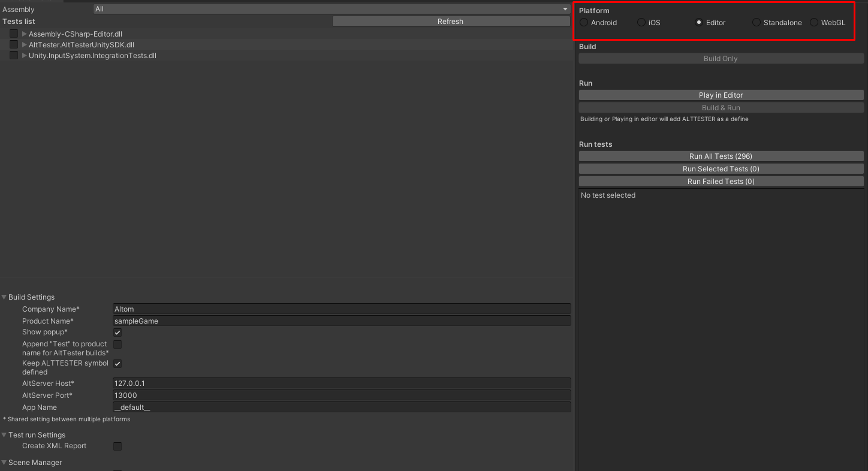The height and width of the screenshot is (471, 868).
Task: Collapse the Test run Settings foldout
Action: click(4, 434)
